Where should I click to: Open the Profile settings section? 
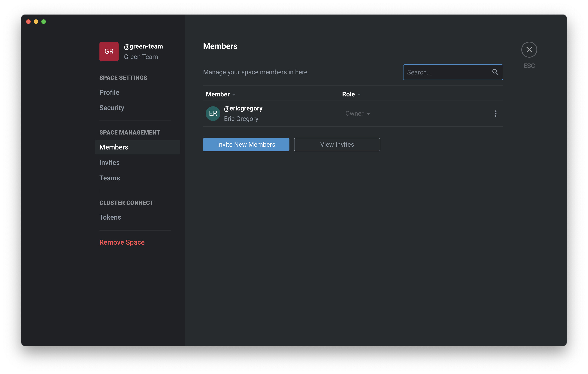click(x=109, y=92)
